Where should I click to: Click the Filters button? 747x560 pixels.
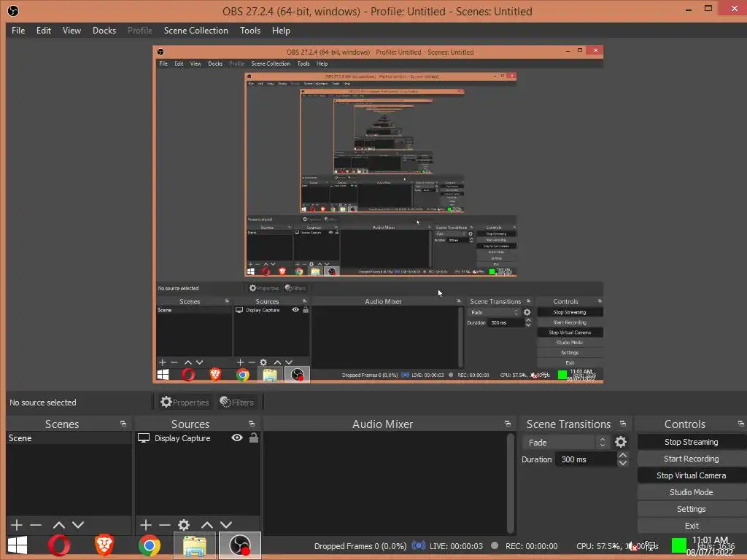236,402
